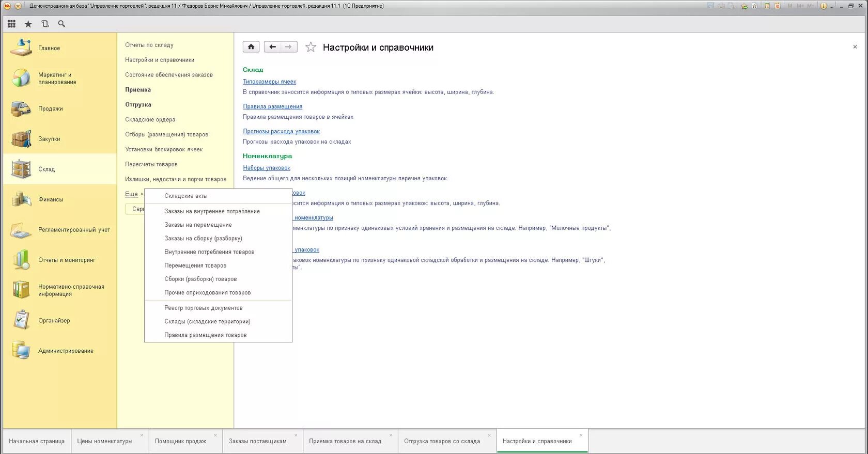
Task: Click the info help icon in title bar
Action: pyautogui.click(x=824, y=6)
